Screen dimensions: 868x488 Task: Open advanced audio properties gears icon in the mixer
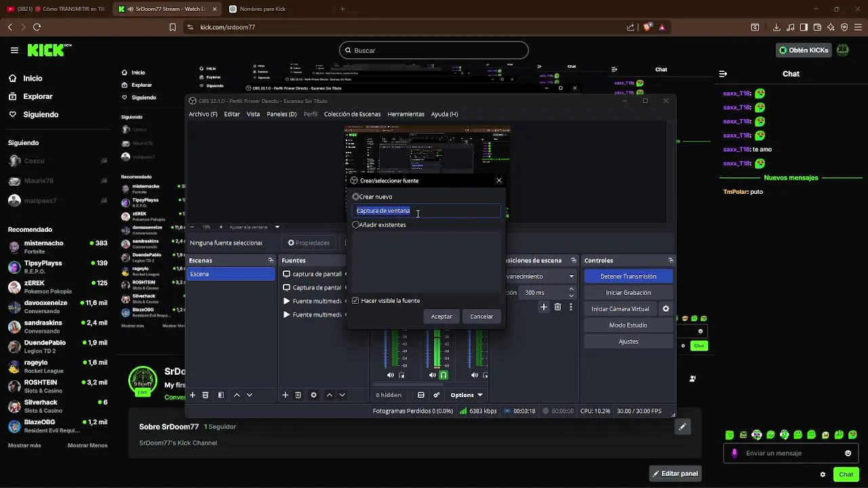tap(437, 395)
